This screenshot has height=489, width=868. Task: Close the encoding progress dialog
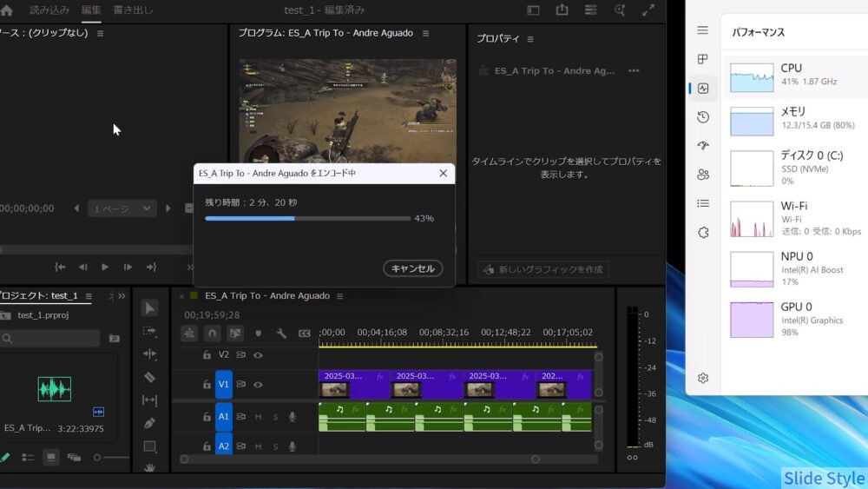443,174
